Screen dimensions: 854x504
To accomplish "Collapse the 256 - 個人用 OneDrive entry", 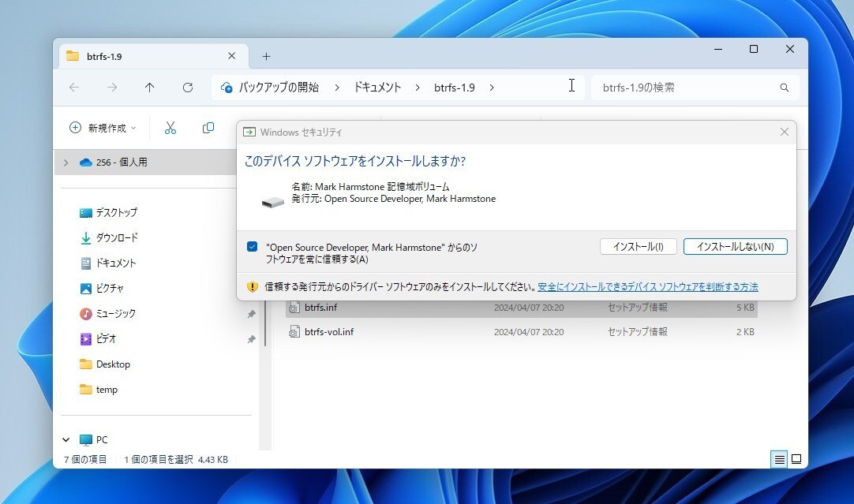I will coord(66,162).
